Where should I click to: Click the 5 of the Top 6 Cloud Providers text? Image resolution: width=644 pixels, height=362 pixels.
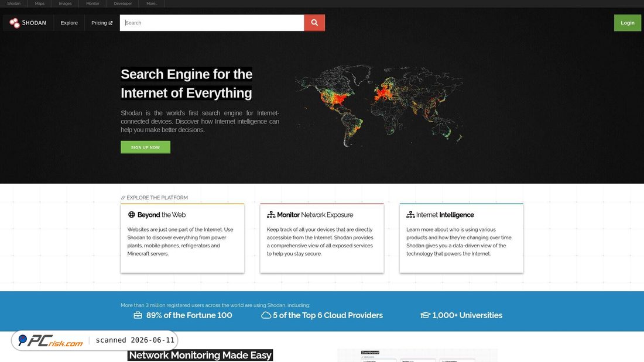tap(328, 315)
